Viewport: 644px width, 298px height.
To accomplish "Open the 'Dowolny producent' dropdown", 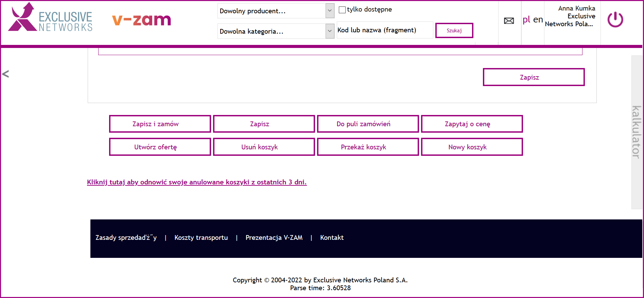I will click(x=276, y=11).
